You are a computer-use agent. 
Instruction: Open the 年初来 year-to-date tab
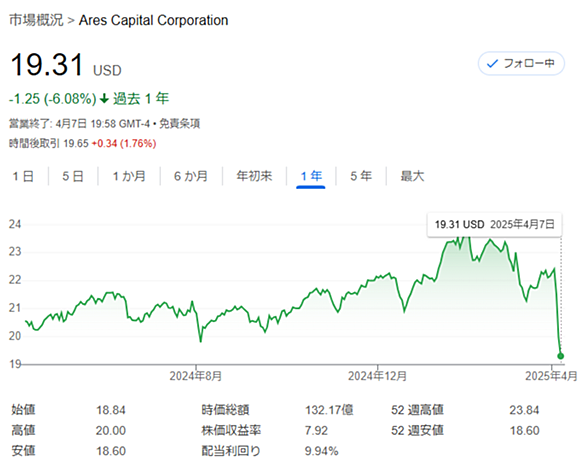pyautogui.click(x=254, y=176)
